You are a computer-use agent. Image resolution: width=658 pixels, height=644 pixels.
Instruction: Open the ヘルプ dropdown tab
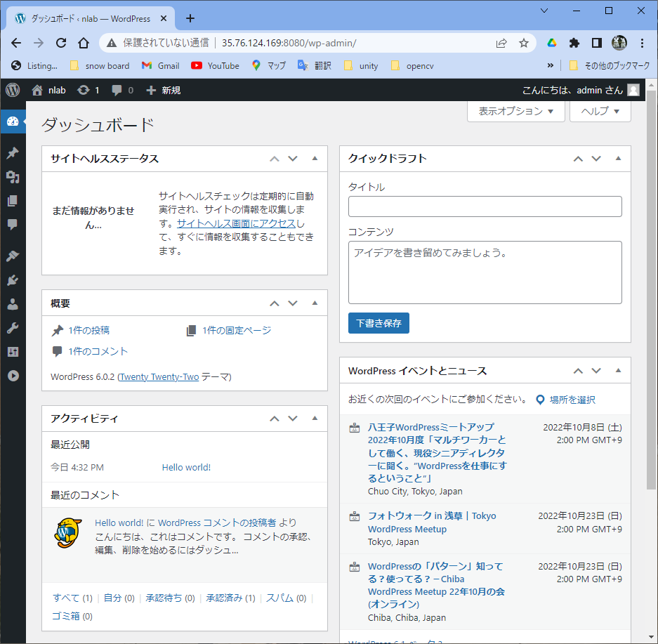pos(600,111)
